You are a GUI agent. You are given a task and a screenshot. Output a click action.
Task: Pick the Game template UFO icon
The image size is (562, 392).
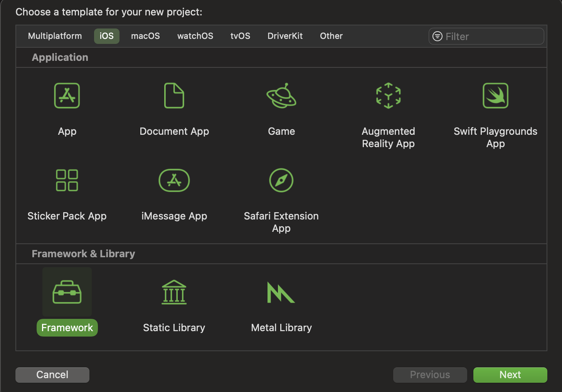(x=281, y=95)
